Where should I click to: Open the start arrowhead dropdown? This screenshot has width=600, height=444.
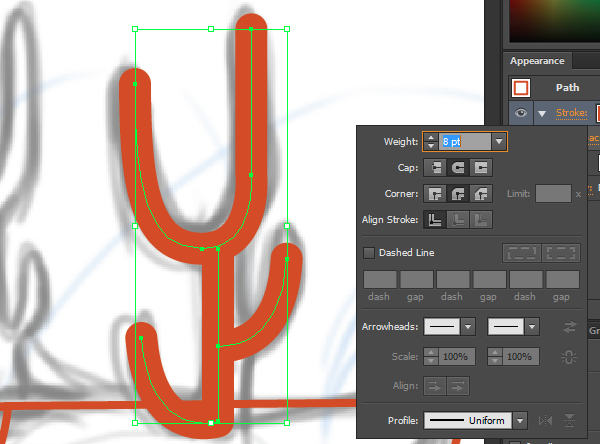pyautogui.click(x=468, y=327)
